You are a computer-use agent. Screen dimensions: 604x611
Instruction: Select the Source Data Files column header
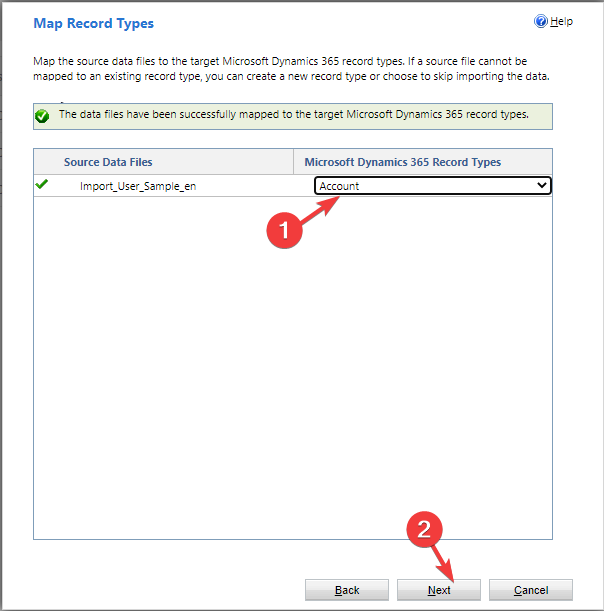108,162
